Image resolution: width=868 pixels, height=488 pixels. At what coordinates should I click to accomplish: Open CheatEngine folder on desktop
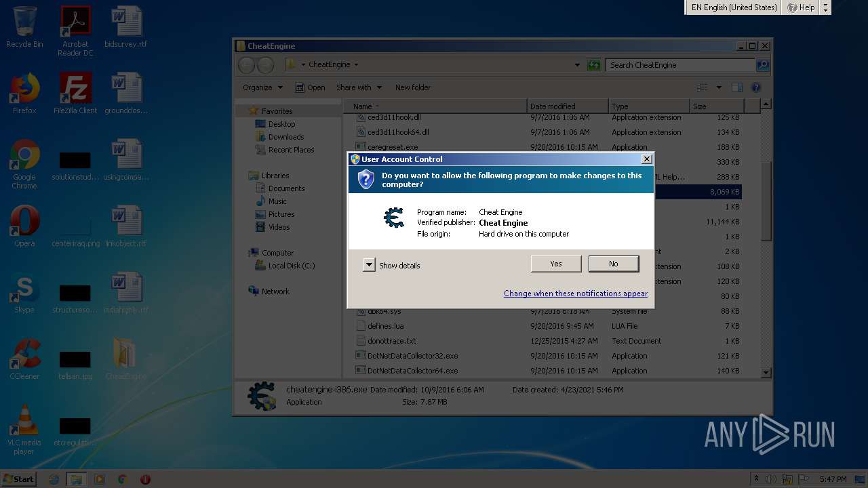point(126,359)
